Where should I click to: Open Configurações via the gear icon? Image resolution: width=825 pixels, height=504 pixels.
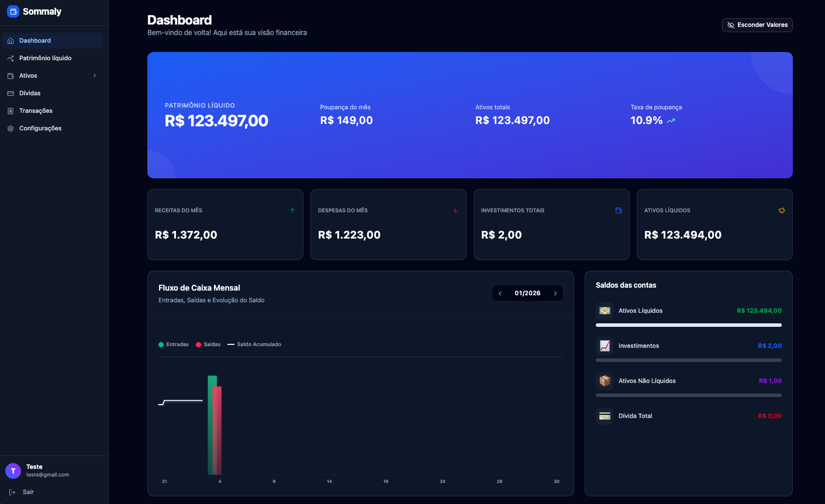point(10,128)
